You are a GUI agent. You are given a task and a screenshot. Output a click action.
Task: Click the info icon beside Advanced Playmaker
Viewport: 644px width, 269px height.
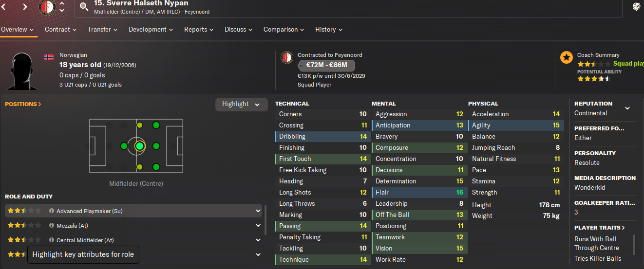[51, 211]
